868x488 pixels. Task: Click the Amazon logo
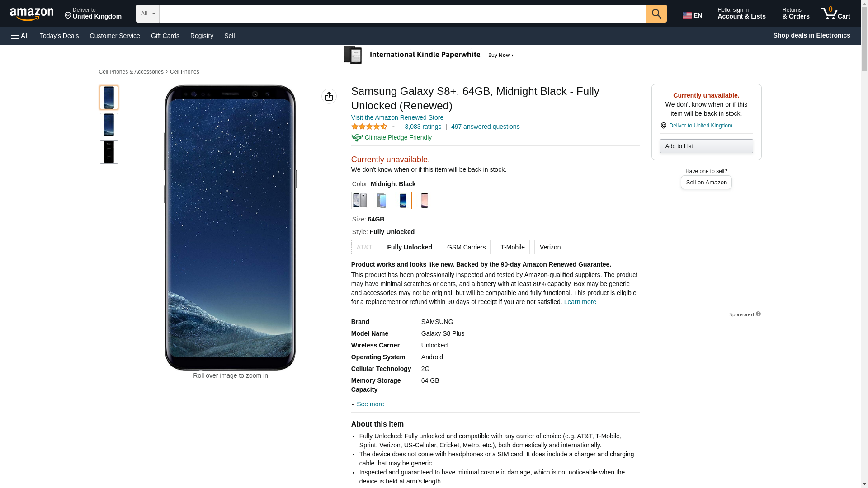tap(32, 14)
